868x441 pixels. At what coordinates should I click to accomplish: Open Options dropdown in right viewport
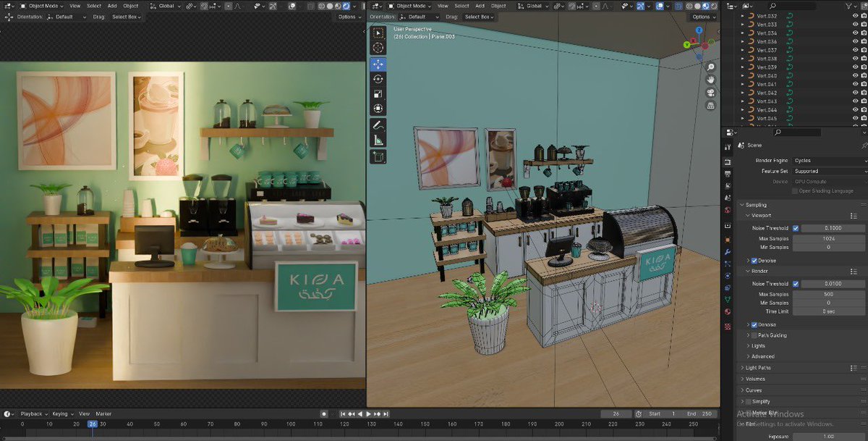click(702, 17)
